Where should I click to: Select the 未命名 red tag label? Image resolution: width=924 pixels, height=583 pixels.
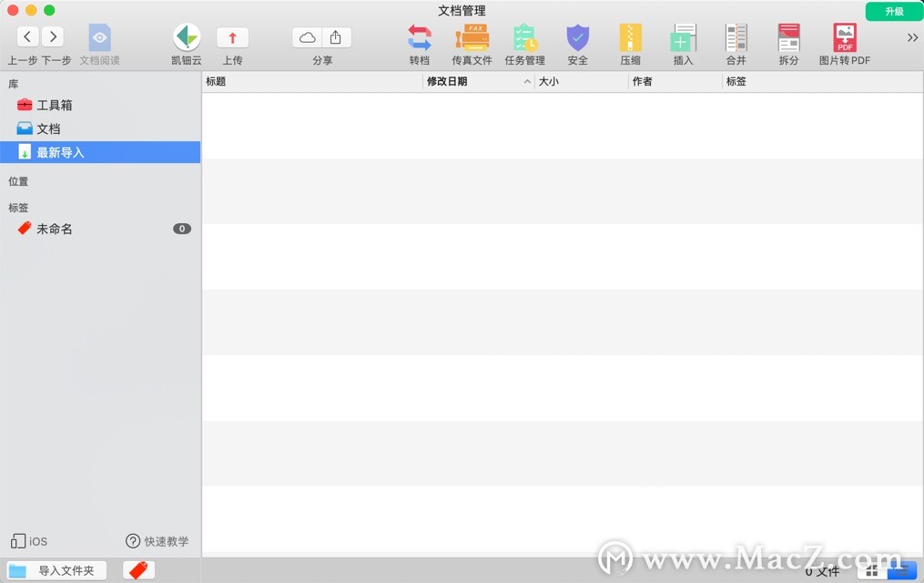[55, 229]
